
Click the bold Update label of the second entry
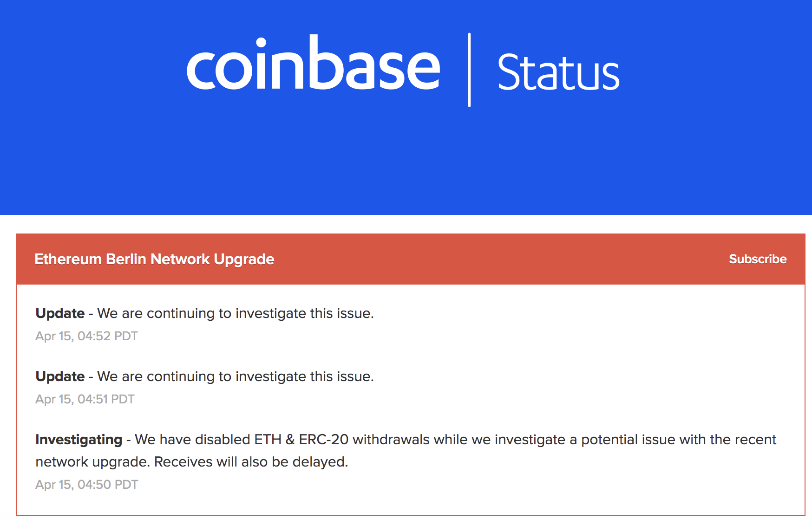click(x=60, y=376)
